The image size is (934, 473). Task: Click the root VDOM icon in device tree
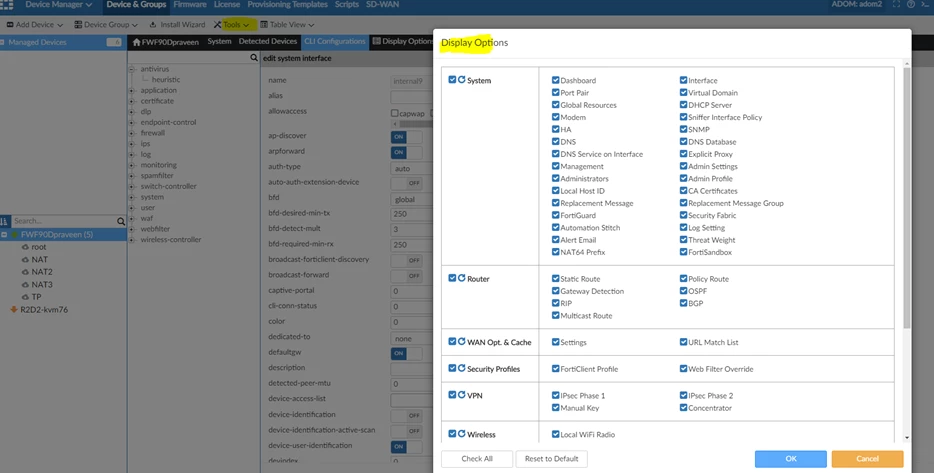point(25,247)
